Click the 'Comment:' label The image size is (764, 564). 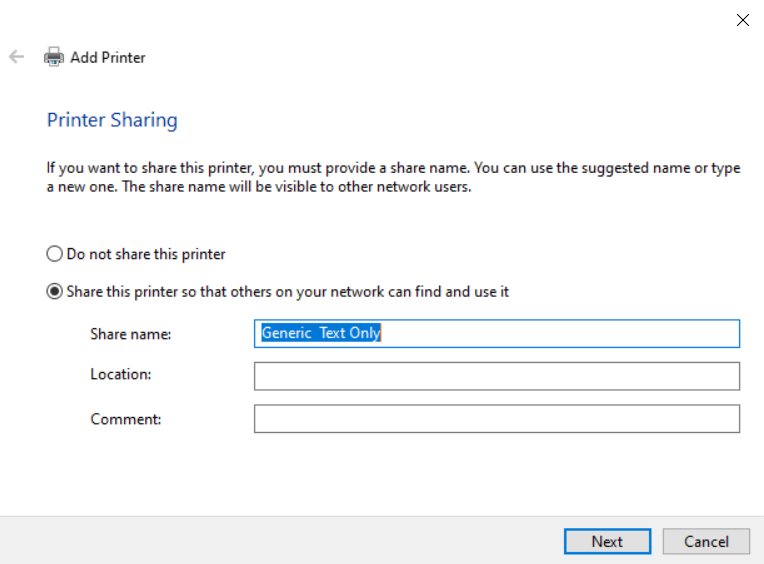pos(125,419)
